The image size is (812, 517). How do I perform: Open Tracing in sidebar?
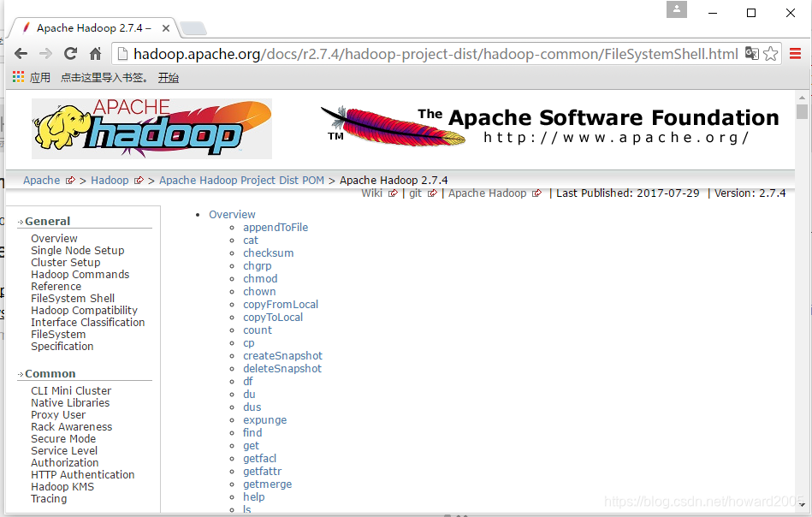point(49,498)
